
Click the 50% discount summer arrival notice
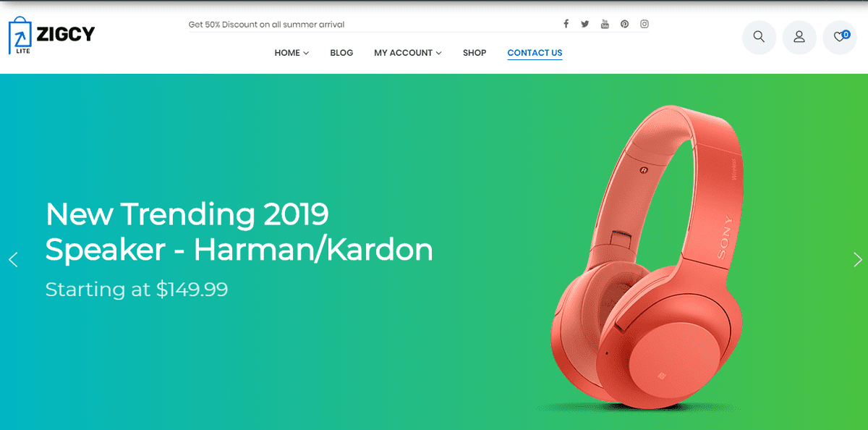[266, 25]
